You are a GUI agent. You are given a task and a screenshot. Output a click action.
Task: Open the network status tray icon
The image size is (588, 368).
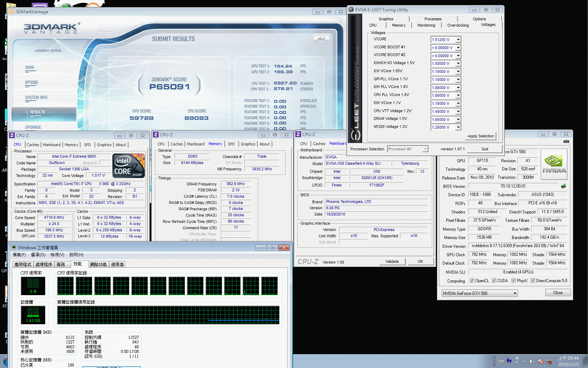549,361
